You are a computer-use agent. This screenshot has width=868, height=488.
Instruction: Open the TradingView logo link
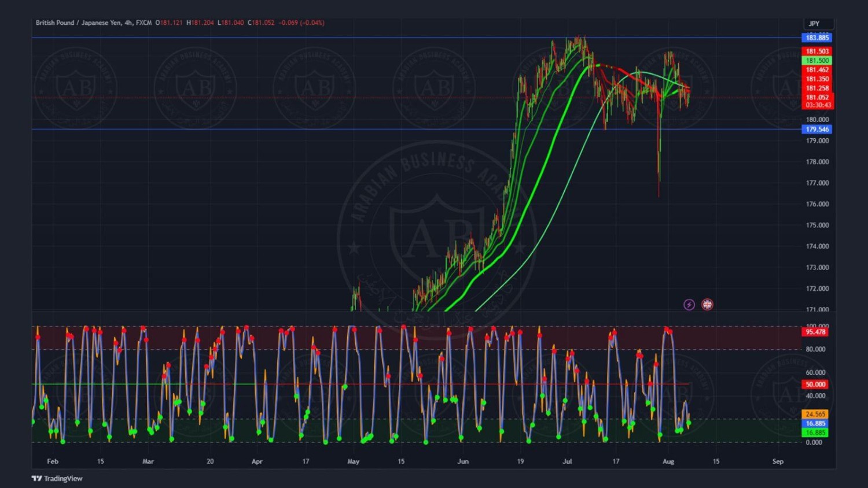click(57, 478)
